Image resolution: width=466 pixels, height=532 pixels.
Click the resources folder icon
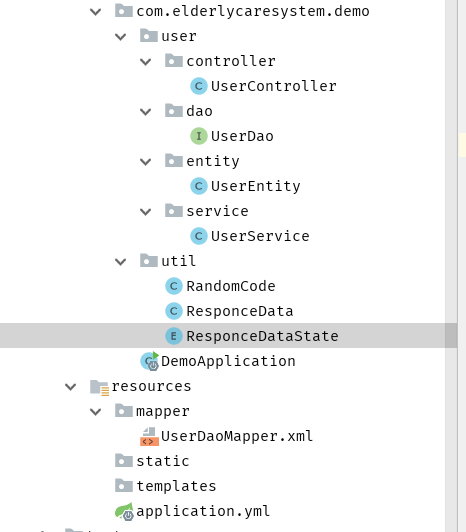99,387
